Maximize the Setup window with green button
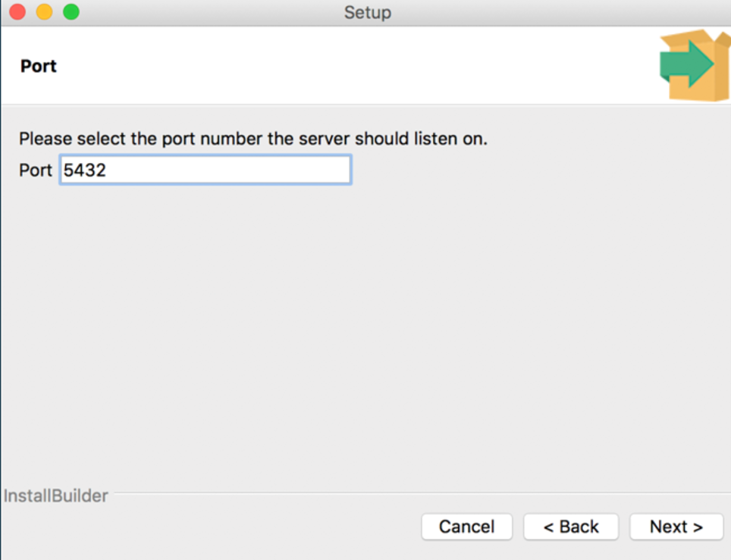Viewport: 731px width, 560px height. click(x=71, y=12)
